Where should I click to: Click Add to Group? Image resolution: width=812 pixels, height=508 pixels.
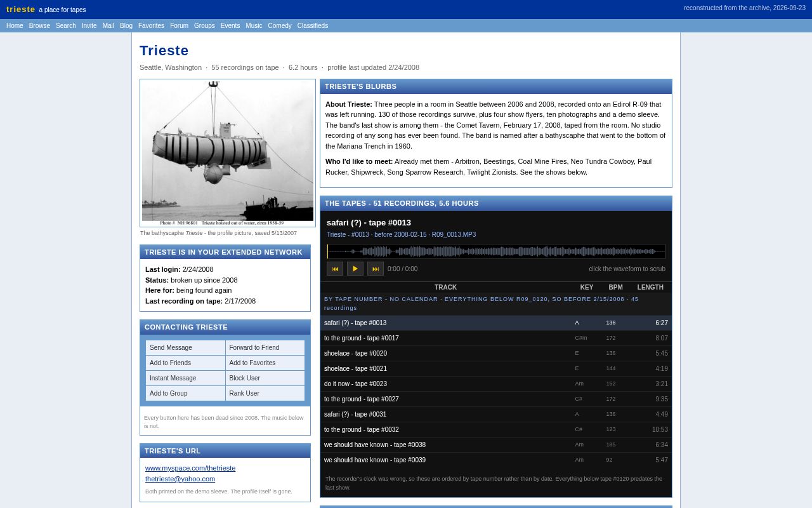tap(185, 394)
